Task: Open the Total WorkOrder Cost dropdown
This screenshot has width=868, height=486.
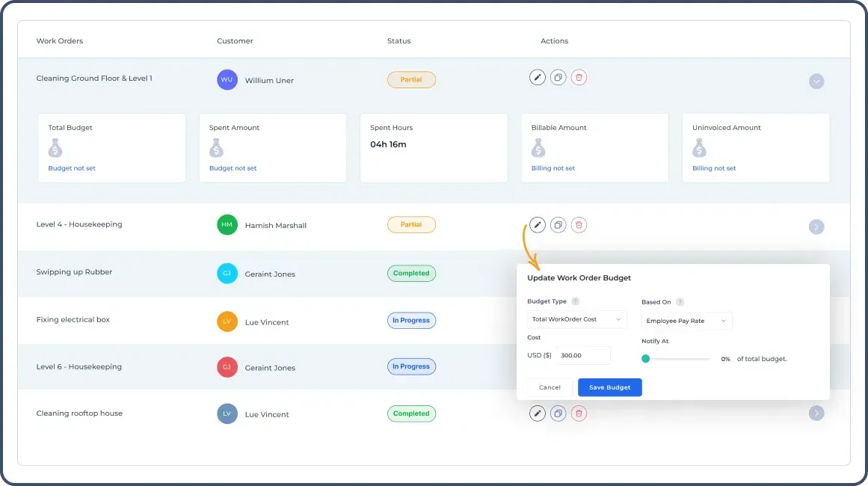Action: click(576, 319)
